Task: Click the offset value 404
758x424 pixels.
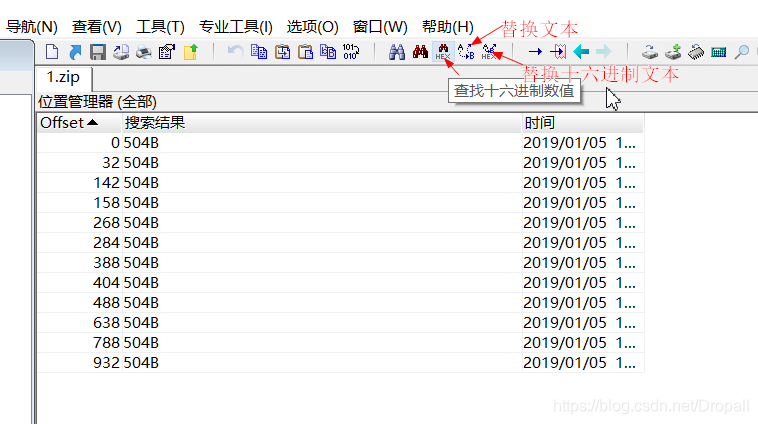Action: coord(106,282)
